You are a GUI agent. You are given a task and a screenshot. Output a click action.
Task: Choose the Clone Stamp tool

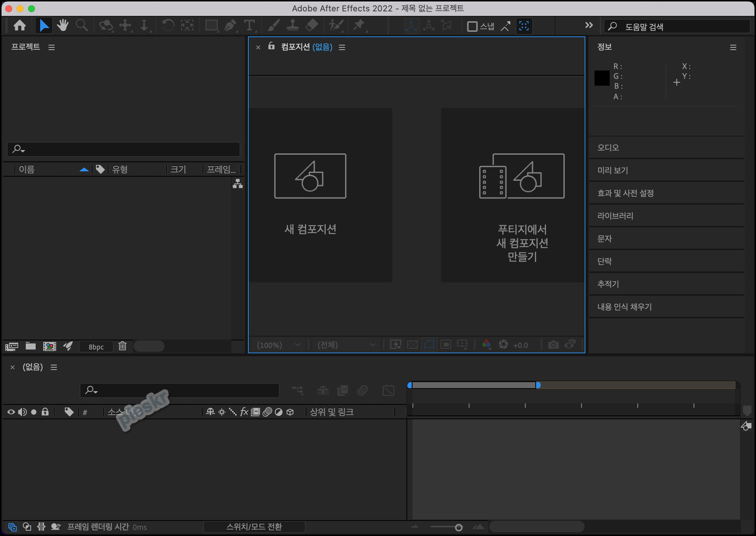pos(292,26)
